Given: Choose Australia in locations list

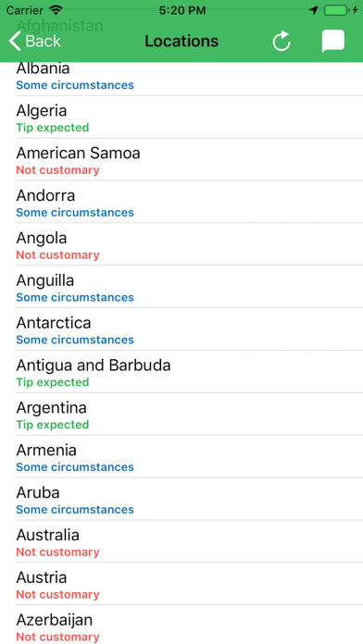Looking at the screenshot, I should (x=189, y=541).
